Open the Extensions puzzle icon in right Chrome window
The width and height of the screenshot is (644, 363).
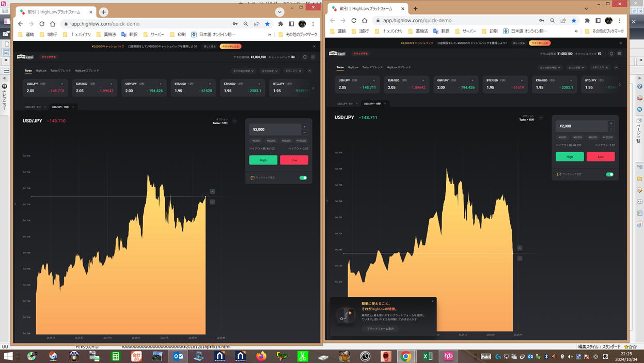coord(587,21)
